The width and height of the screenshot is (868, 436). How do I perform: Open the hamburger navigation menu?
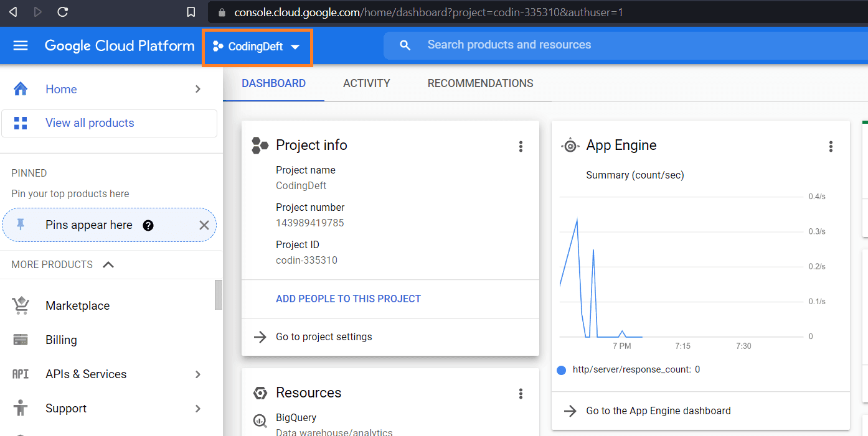coord(21,45)
